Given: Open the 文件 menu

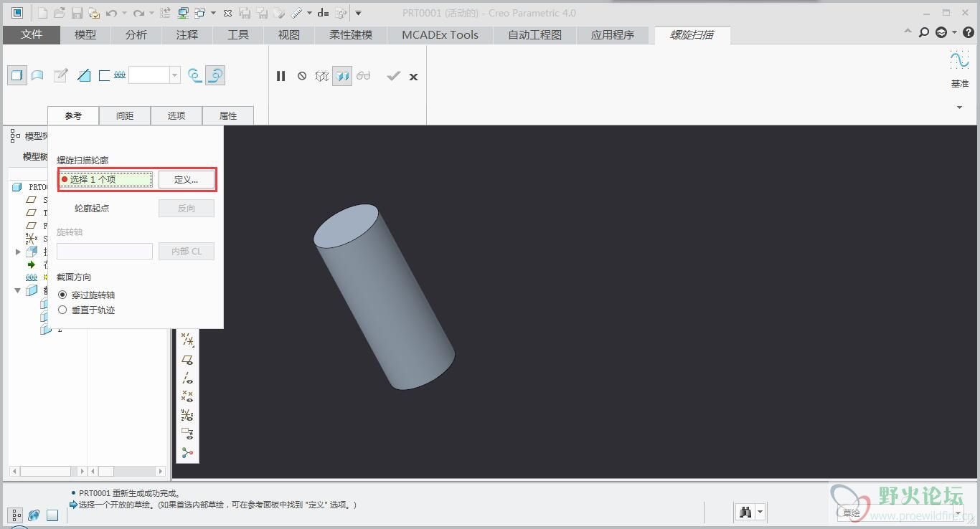Looking at the screenshot, I should point(32,34).
